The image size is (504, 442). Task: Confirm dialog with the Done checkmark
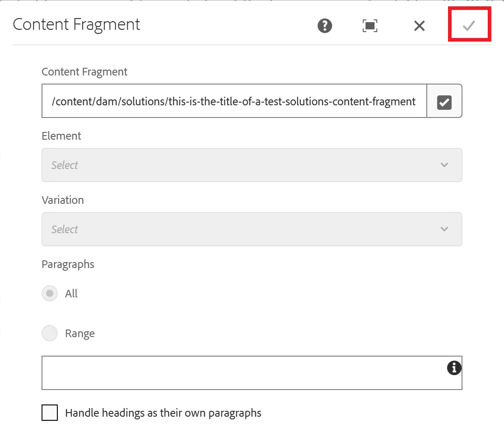point(469,25)
